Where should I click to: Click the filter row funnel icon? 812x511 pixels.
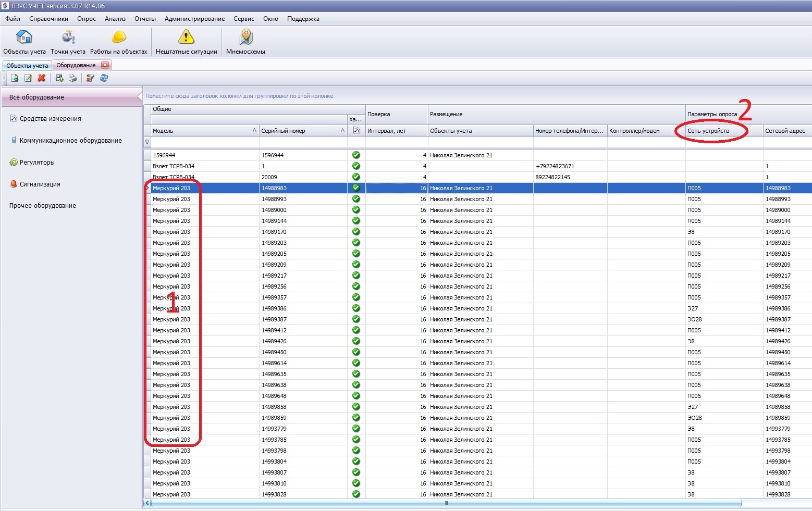(147, 142)
